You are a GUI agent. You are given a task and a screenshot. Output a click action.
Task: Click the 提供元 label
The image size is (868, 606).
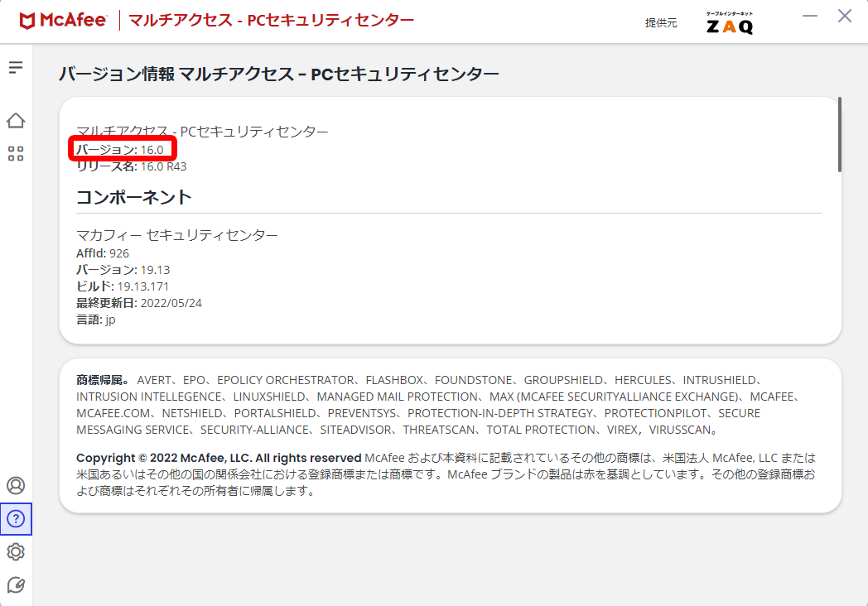661,22
